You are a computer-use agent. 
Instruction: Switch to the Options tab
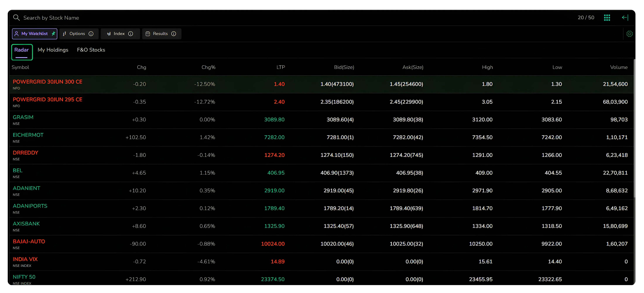click(79, 34)
